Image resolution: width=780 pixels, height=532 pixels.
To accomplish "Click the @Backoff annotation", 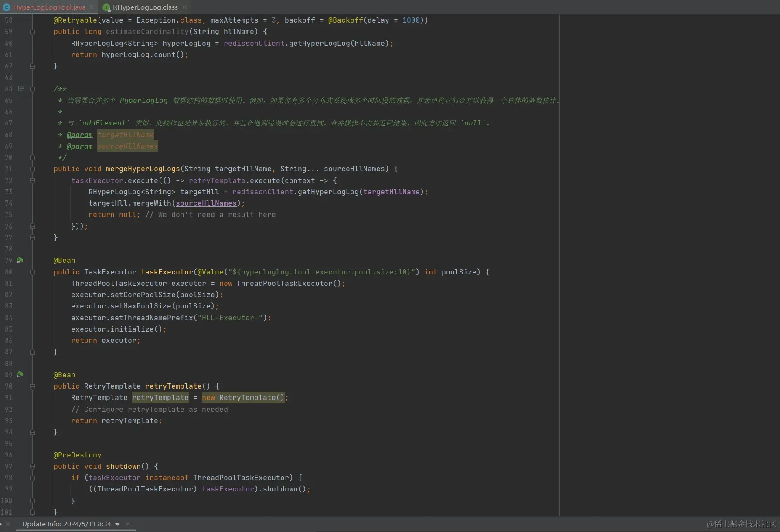I will tap(345, 20).
